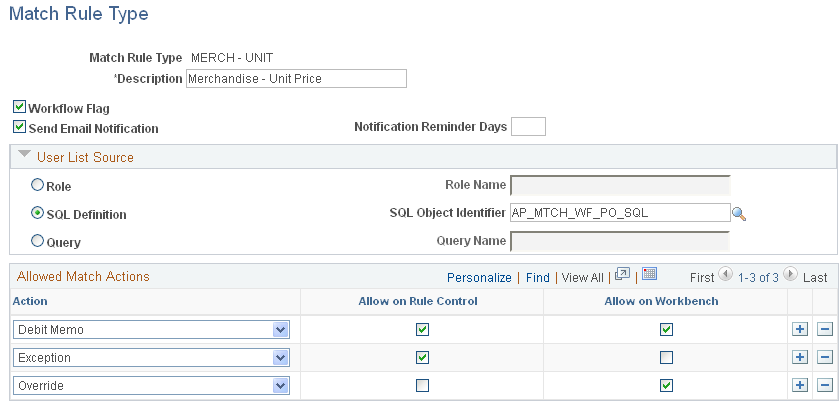Click the Personalize link
The width and height of the screenshot is (840, 402).
point(479,278)
